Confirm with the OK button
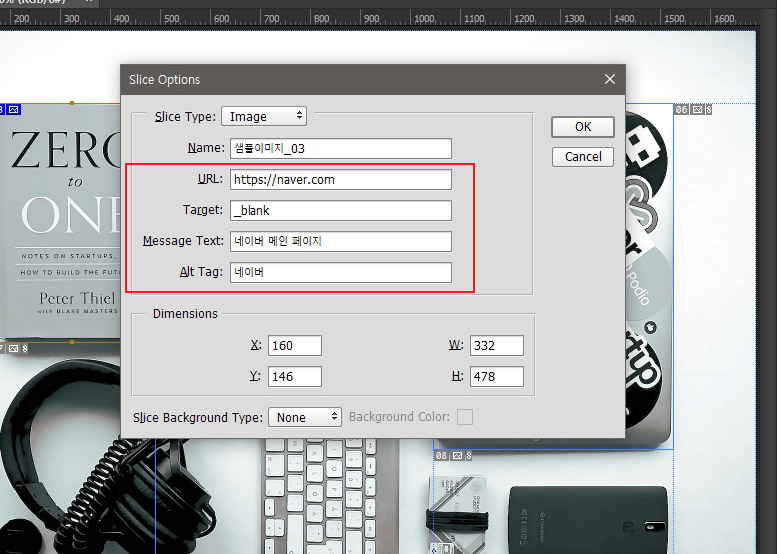This screenshot has width=777, height=554. pyautogui.click(x=583, y=127)
